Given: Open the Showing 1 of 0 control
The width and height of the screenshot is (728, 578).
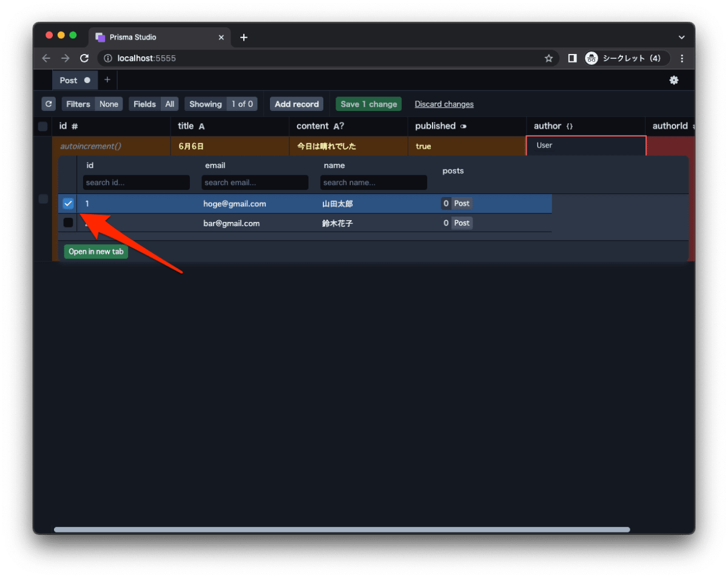Looking at the screenshot, I should [x=221, y=104].
